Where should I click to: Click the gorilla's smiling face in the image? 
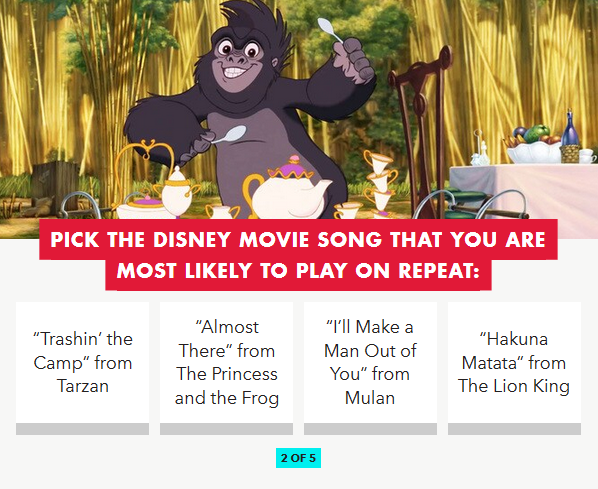pos(238,61)
